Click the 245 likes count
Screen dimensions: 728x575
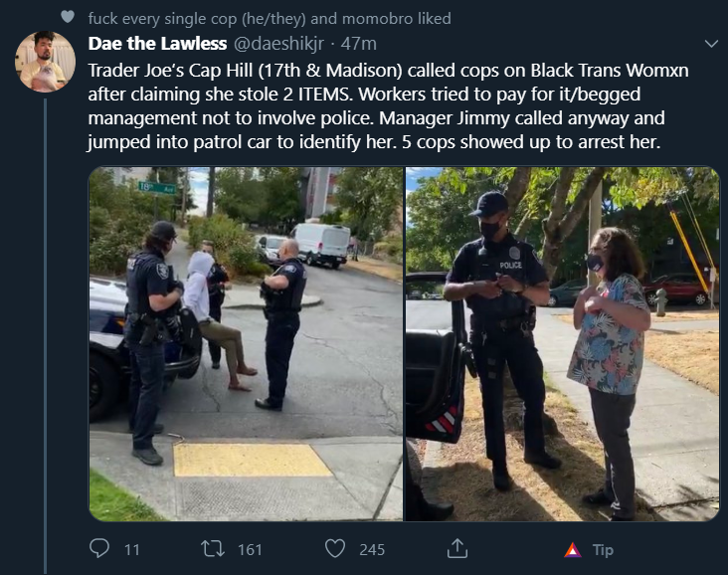(x=372, y=550)
